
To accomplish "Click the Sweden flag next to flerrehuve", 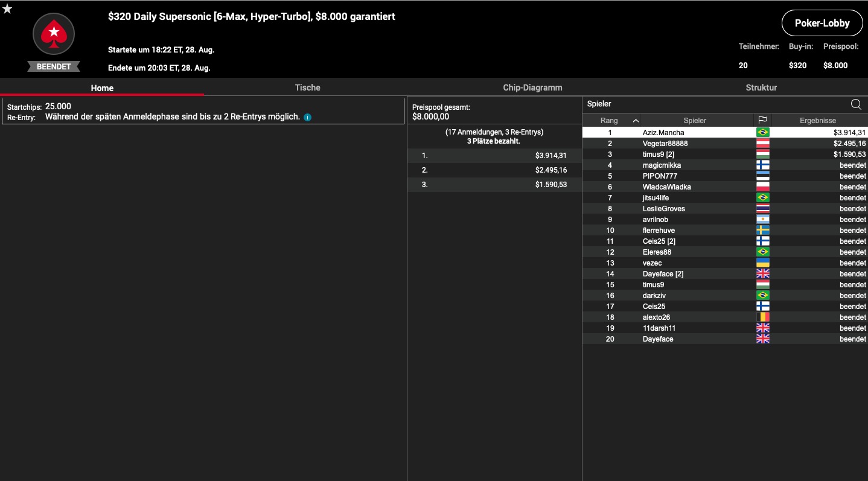I will [762, 231].
